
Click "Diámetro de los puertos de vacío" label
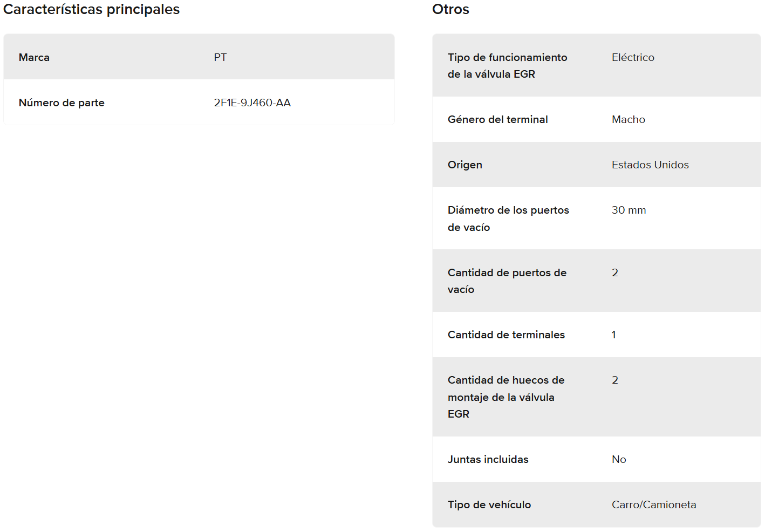(x=508, y=219)
